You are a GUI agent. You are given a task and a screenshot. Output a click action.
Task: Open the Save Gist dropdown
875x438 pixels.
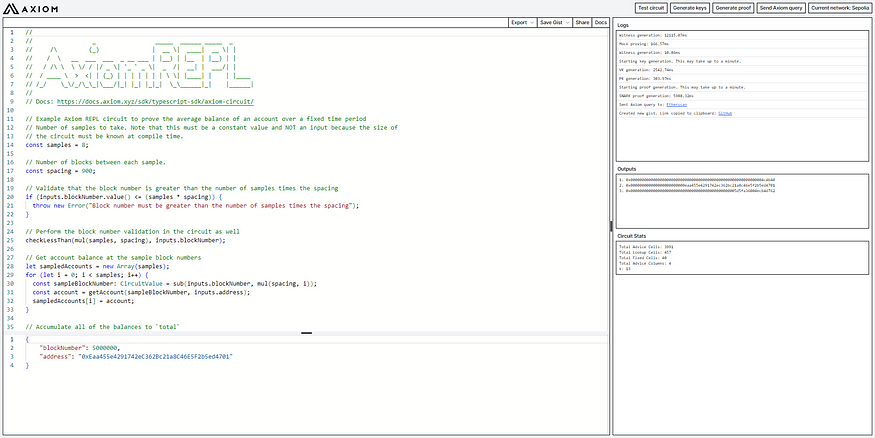point(555,22)
